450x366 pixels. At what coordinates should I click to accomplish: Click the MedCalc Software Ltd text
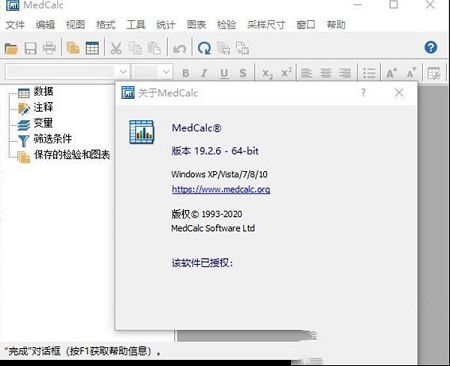pyautogui.click(x=213, y=228)
